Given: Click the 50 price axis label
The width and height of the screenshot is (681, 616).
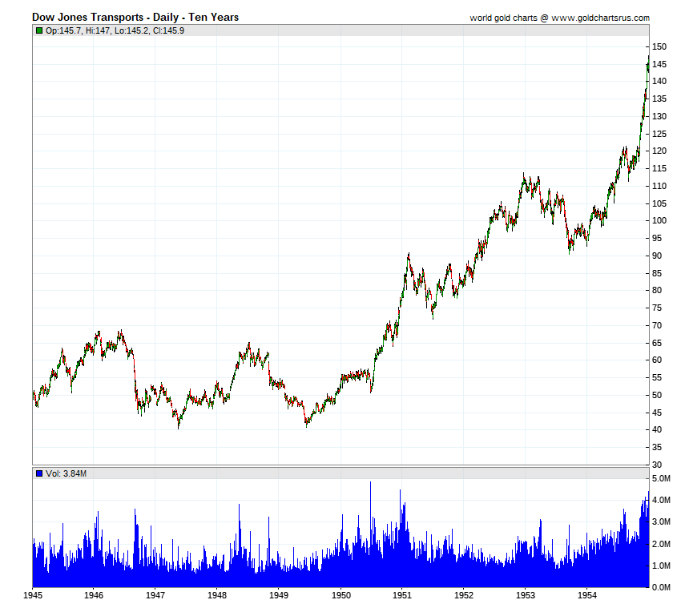Looking at the screenshot, I should coord(657,395).
